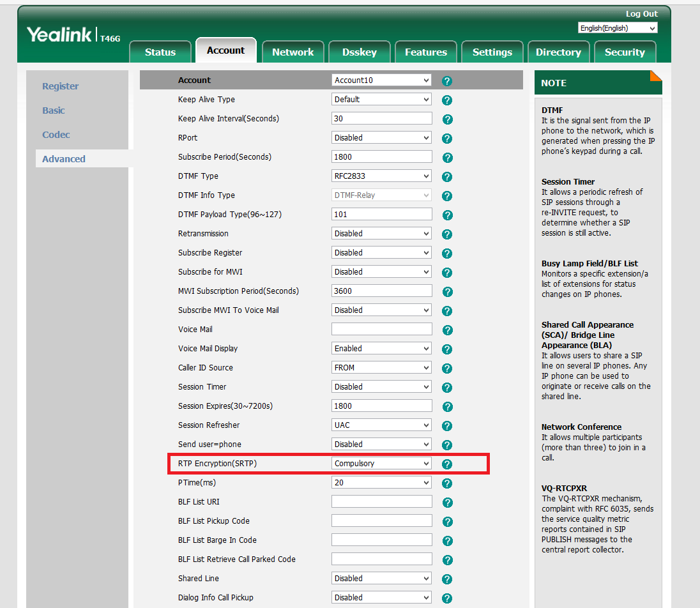
Task: Open the language selector dropdown
Action: coord(617,28)
